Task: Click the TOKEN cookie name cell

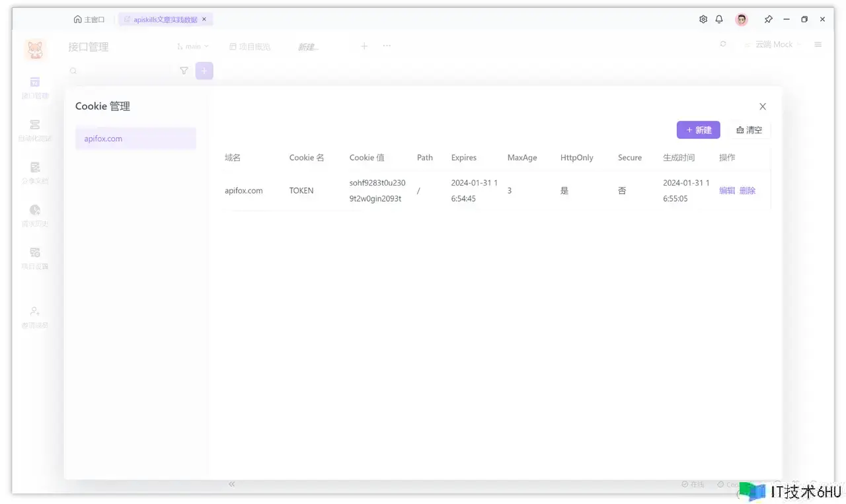Action: point(301,191)
